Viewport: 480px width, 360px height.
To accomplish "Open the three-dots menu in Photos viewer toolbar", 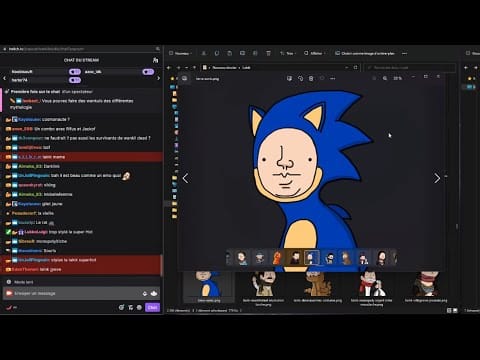I will pyautogui.click(x=333, y=78).
